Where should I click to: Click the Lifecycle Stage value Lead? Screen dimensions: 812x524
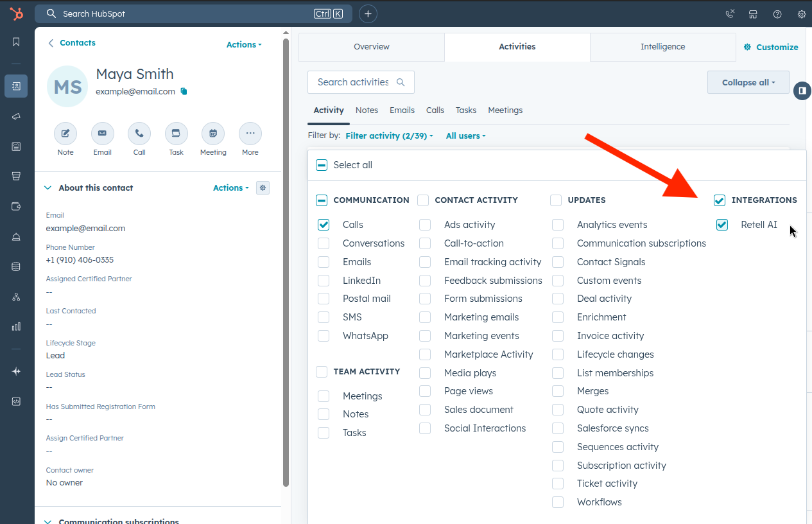[55, 356]
